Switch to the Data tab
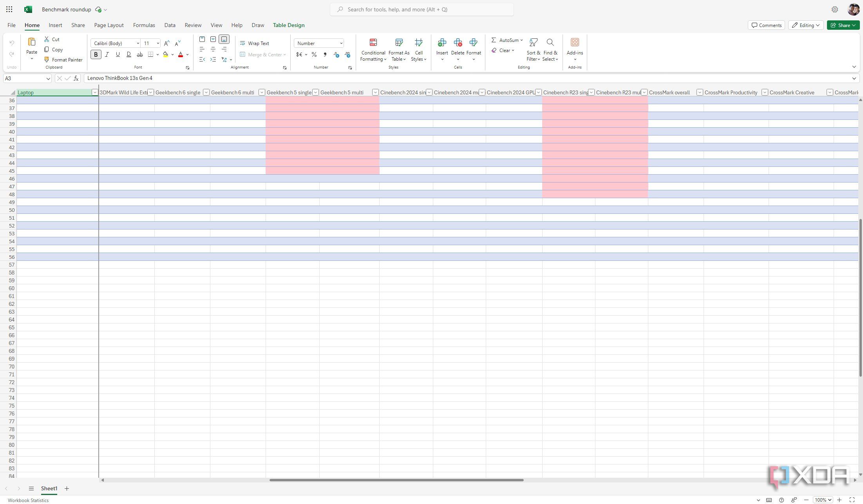This screenshot has width=863, height=504. 170,25
